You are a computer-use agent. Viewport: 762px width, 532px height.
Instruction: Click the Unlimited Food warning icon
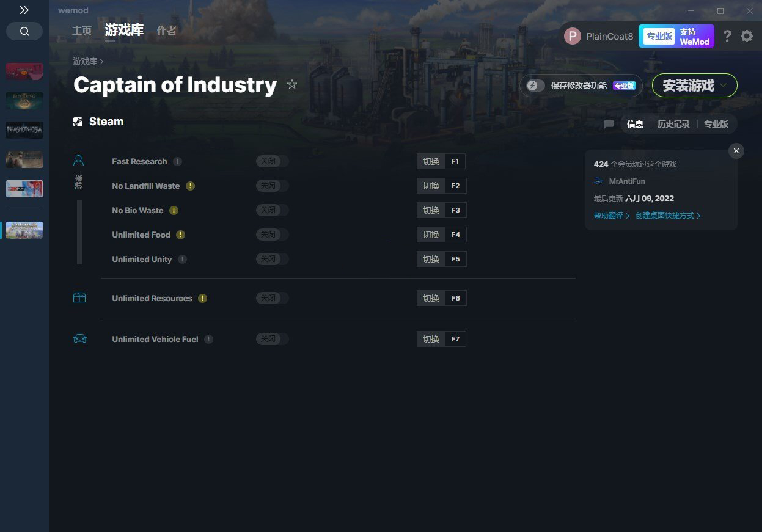point(180,235)
